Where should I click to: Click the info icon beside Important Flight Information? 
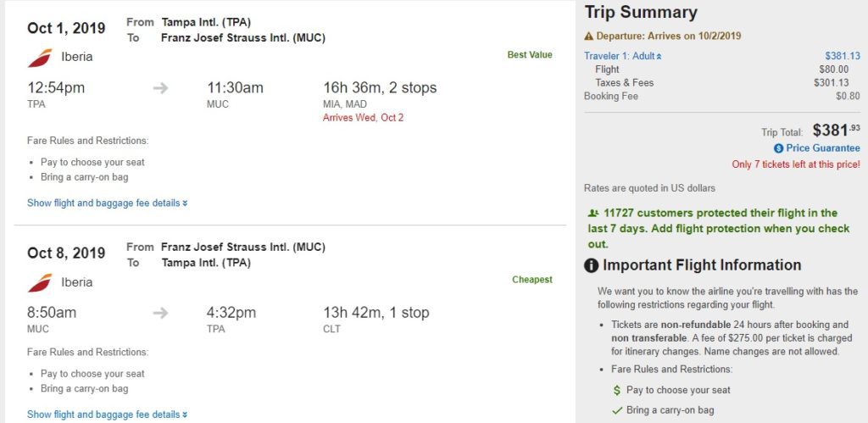pyautogui.click(x=592, y=266)
